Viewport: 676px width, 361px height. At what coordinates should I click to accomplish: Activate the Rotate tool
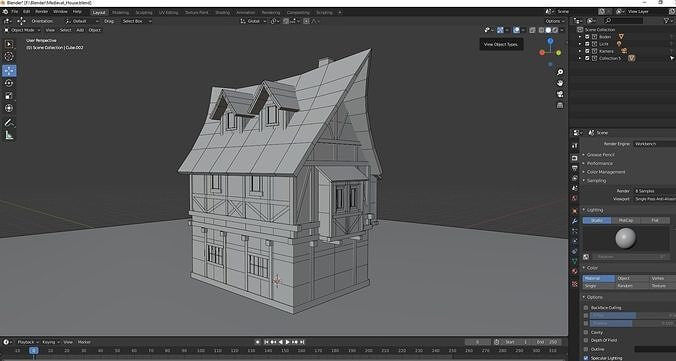pos(9,83)
